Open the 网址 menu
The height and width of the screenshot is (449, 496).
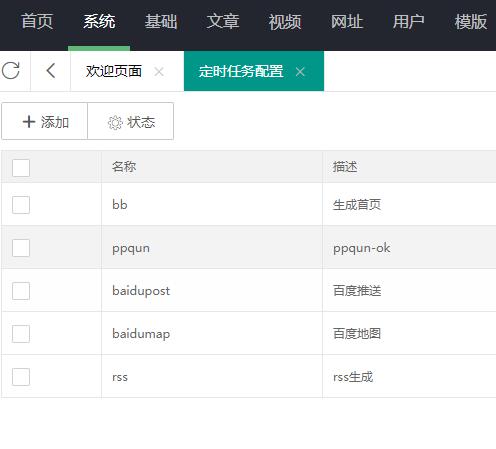[x=347, y=22]
